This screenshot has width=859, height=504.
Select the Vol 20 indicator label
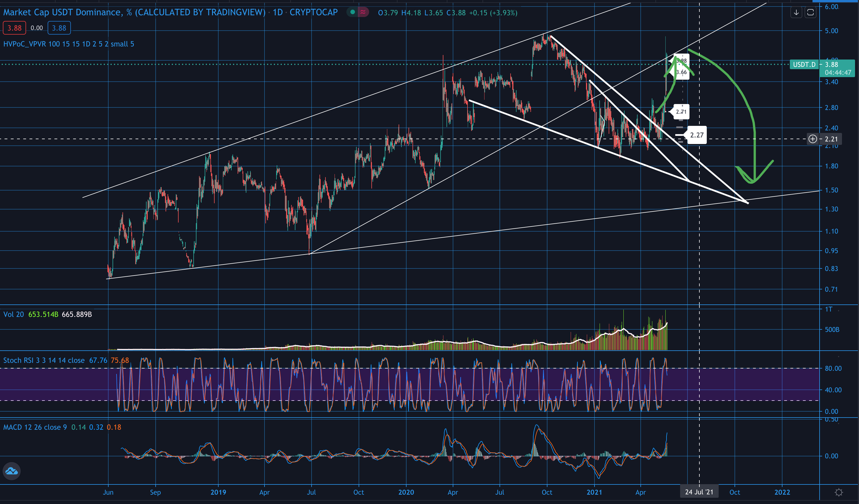pos(14,314)
